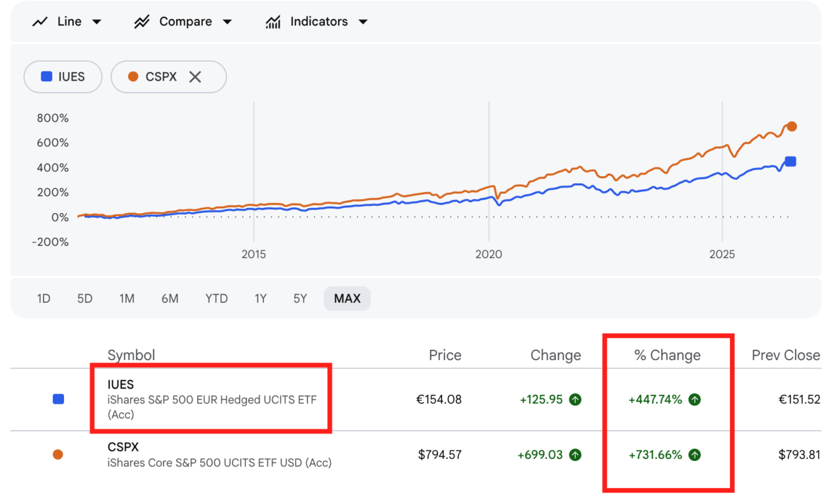
Task: Select the MAX time range
Action: [347, 298]
